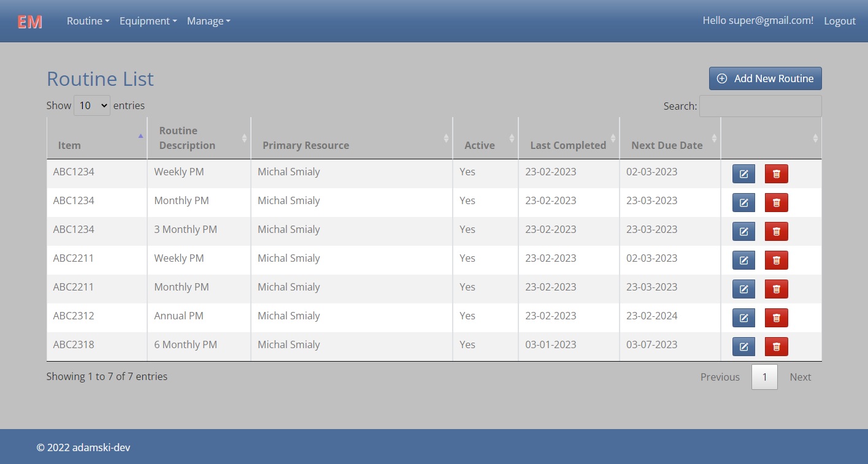Click the Routine List heading
Viewport: 868px width, 464px height.
pyautogui.click(x=100, y=79)
